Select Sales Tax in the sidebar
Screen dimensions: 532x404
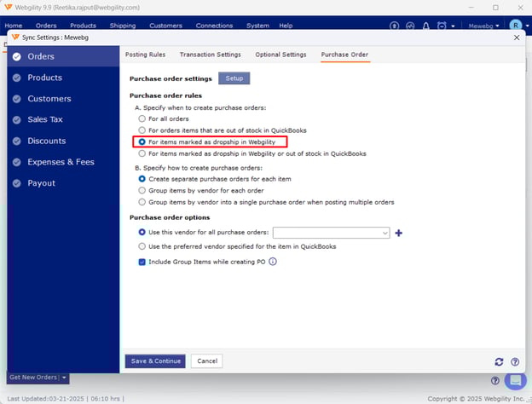[x=45, y=119]
